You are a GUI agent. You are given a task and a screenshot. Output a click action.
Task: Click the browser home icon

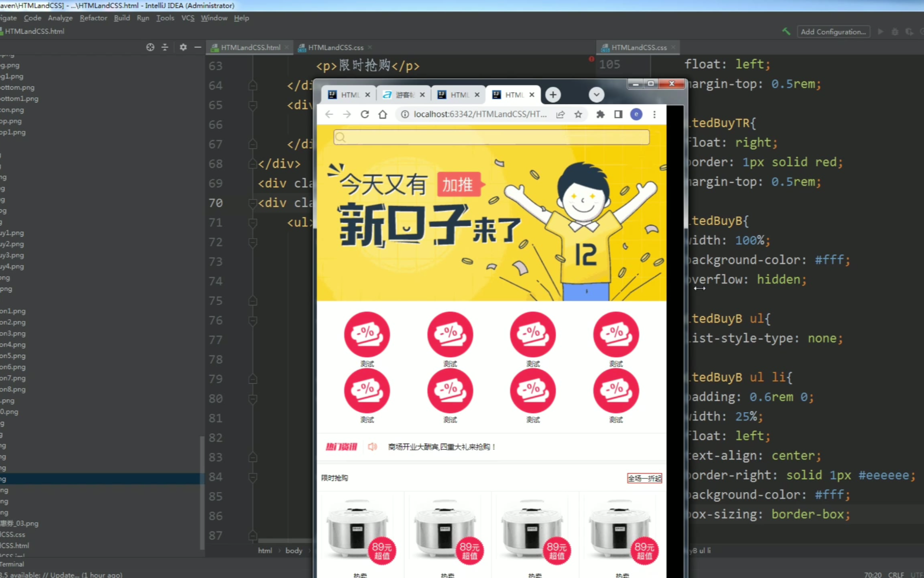coord(382,114)
